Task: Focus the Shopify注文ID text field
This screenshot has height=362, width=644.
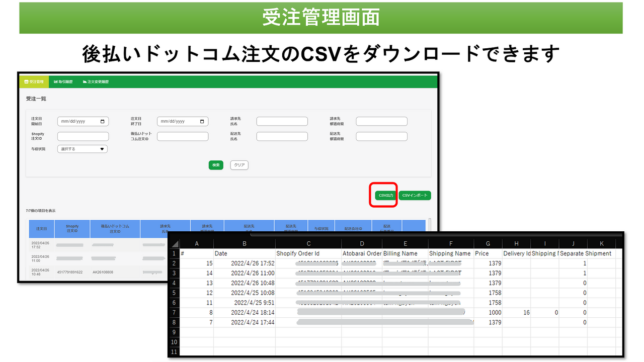Action: pyautogui.click(x=83, y=136)
